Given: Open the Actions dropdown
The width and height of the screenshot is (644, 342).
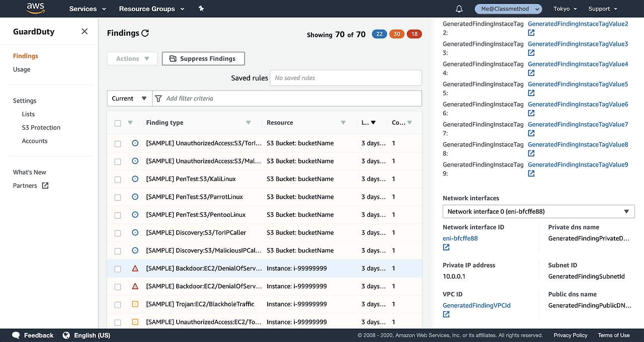Looking at the screenshot, I should pos(132,59).
